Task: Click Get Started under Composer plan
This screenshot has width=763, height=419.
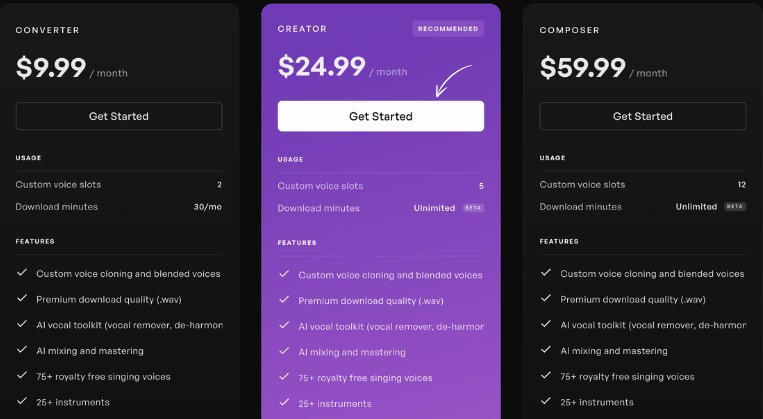Action: coord(642,116)
